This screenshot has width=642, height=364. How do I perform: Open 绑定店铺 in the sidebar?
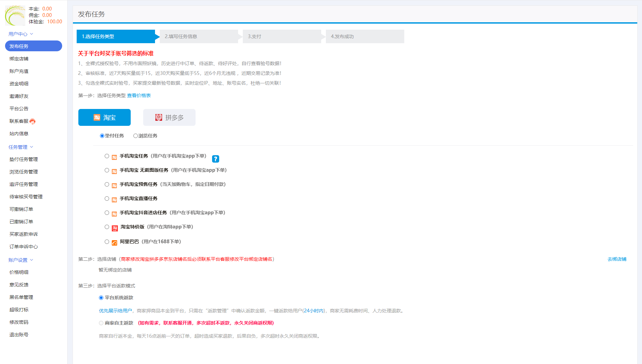coord(19,59)
